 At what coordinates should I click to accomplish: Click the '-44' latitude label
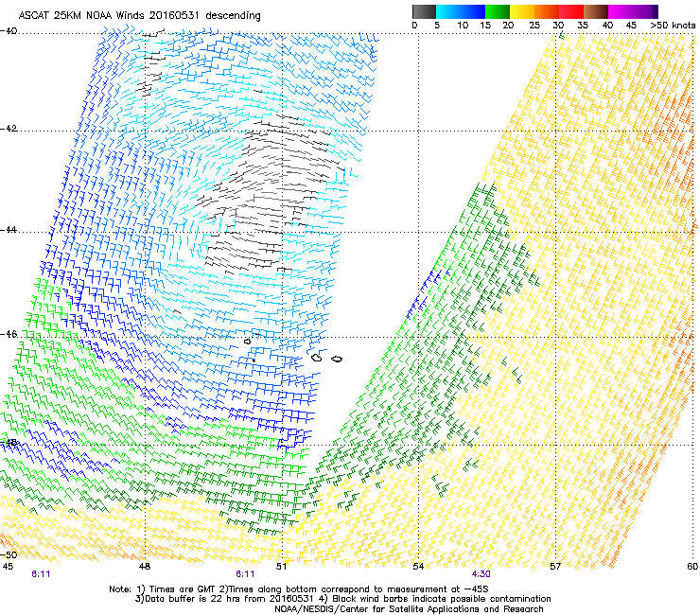tap(9, 230)
